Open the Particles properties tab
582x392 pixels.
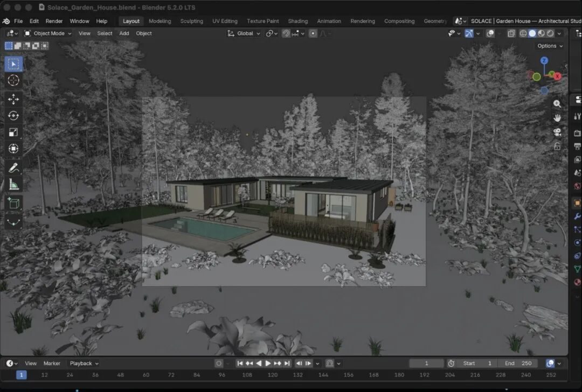click(x=578, y=229)
